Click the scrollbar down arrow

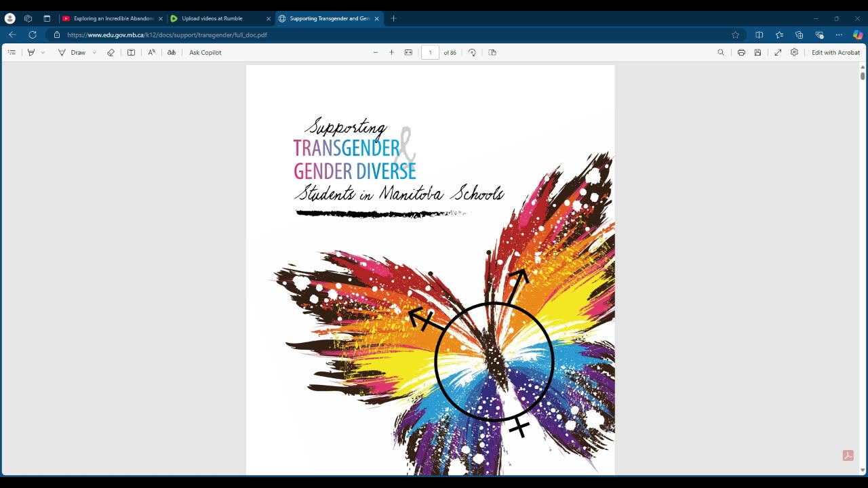click(863, 470)
